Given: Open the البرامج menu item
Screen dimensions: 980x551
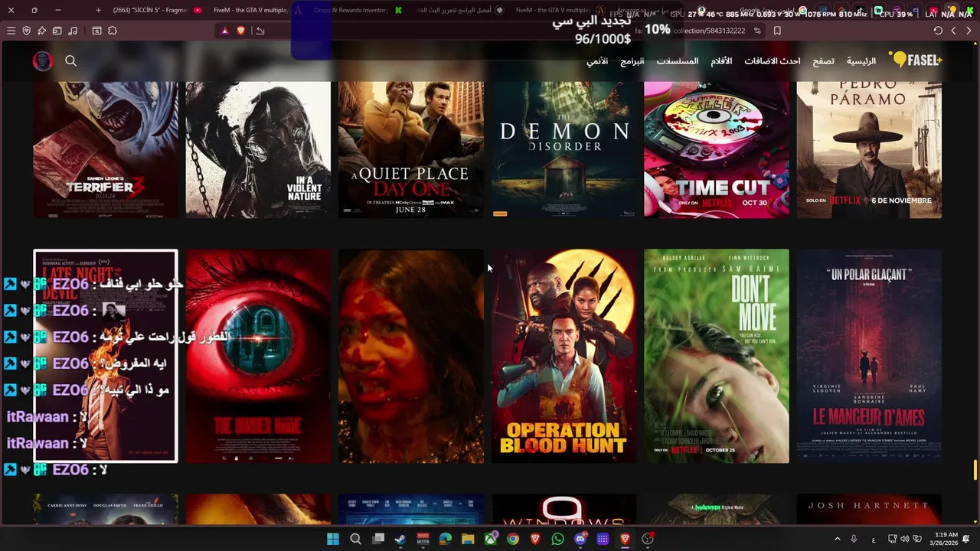Looking at the screenshot, I should pos(632,61).
